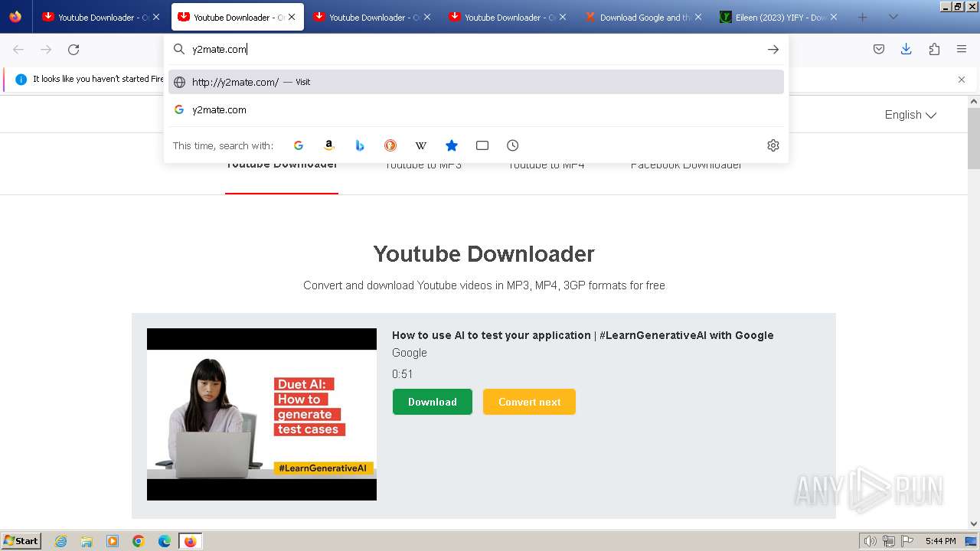Search with Bing engine icon

[360, 145]
